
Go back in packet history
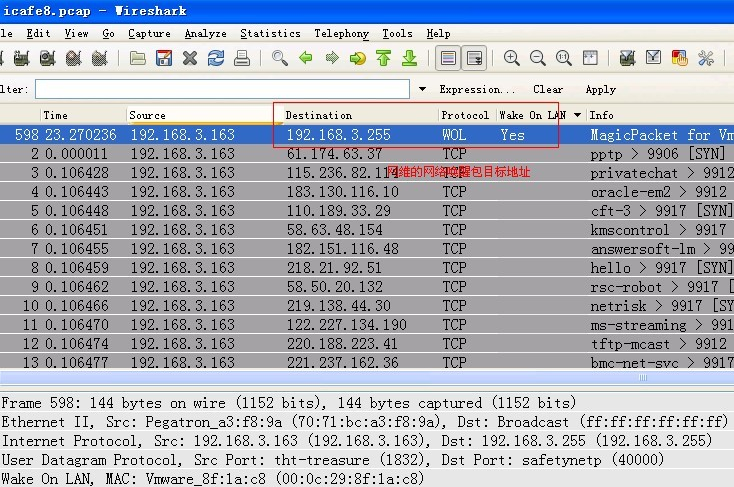tap(306, 59)
